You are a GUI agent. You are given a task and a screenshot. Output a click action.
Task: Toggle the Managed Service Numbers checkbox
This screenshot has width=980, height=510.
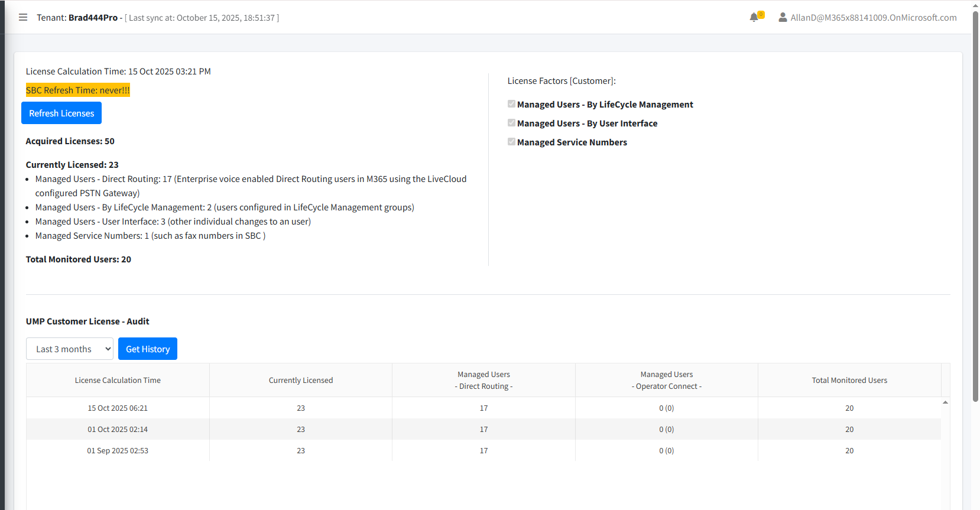point(511,142)
